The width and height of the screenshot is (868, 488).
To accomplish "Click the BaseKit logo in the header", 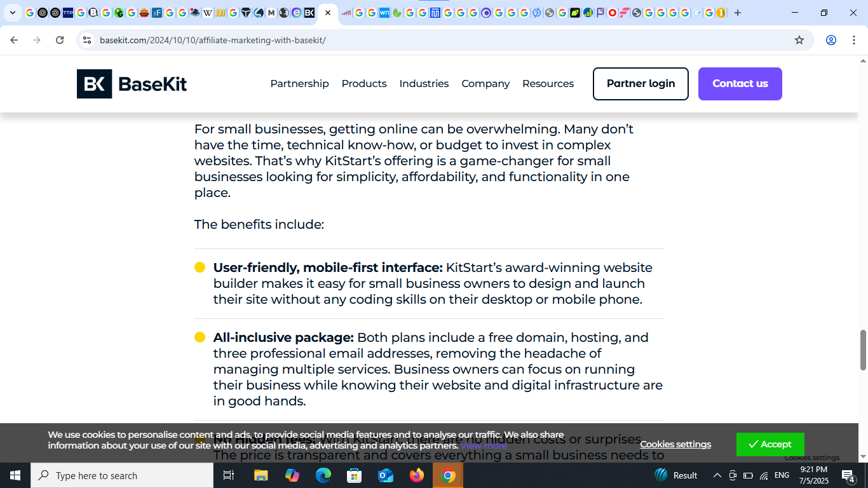I will point(132,84).
